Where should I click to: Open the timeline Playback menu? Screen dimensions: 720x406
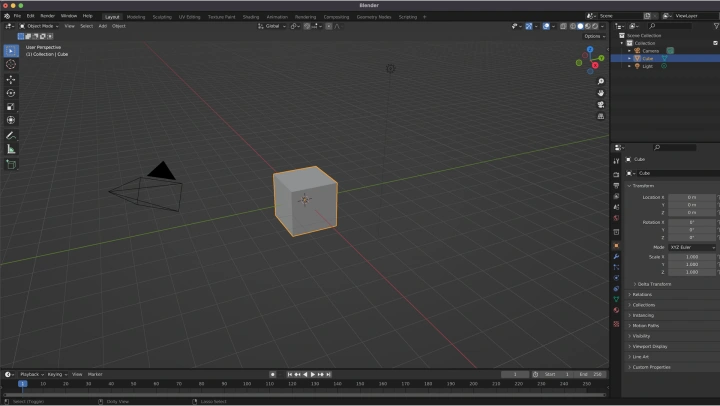click(31, 374)
